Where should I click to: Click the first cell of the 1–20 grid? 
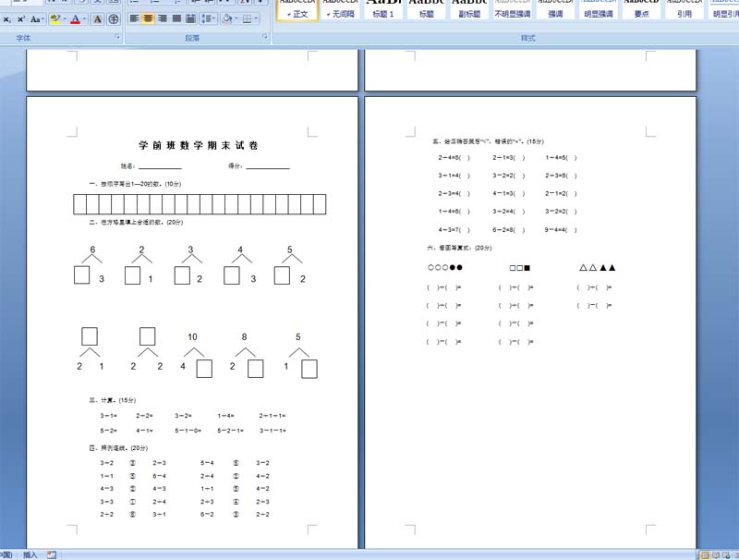[79, 204]
